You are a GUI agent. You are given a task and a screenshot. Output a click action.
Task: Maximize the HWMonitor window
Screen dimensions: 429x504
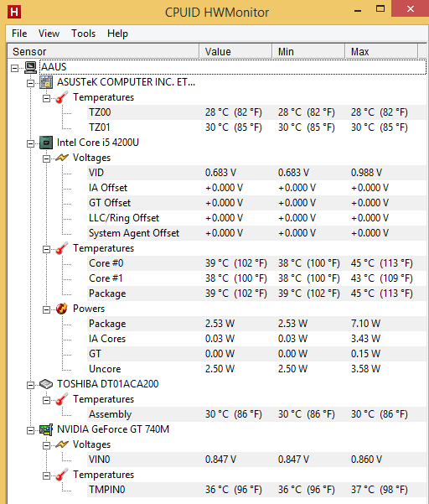coord(380,8)
